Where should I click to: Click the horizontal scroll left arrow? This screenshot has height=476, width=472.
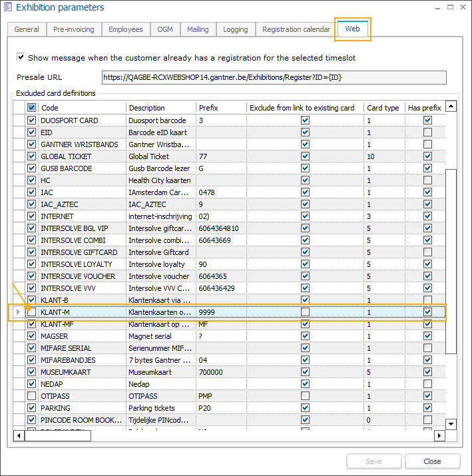pos(20,436)
